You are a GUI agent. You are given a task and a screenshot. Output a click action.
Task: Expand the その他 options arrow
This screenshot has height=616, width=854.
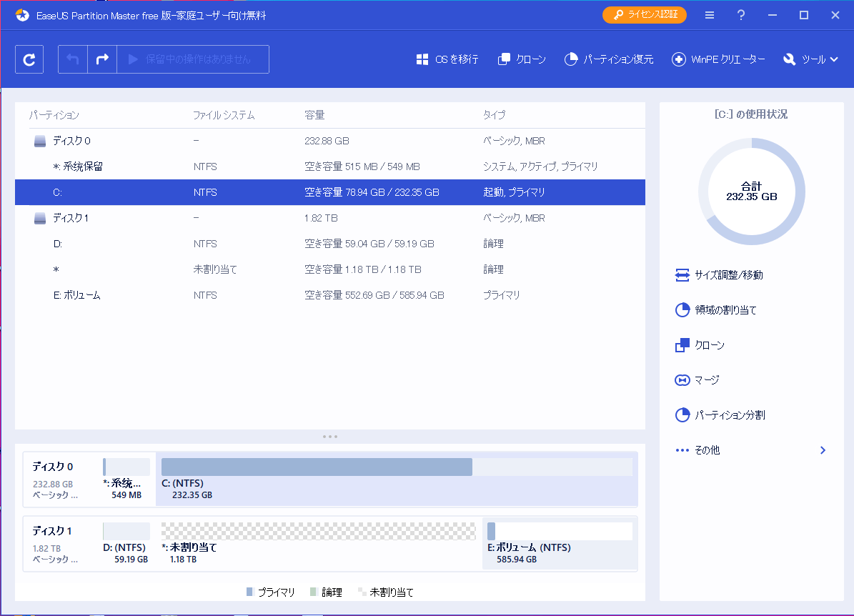click(x=823, y=450)
